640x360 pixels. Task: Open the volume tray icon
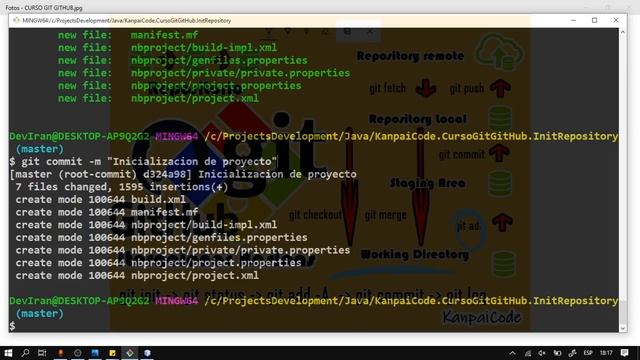(542, 353)
